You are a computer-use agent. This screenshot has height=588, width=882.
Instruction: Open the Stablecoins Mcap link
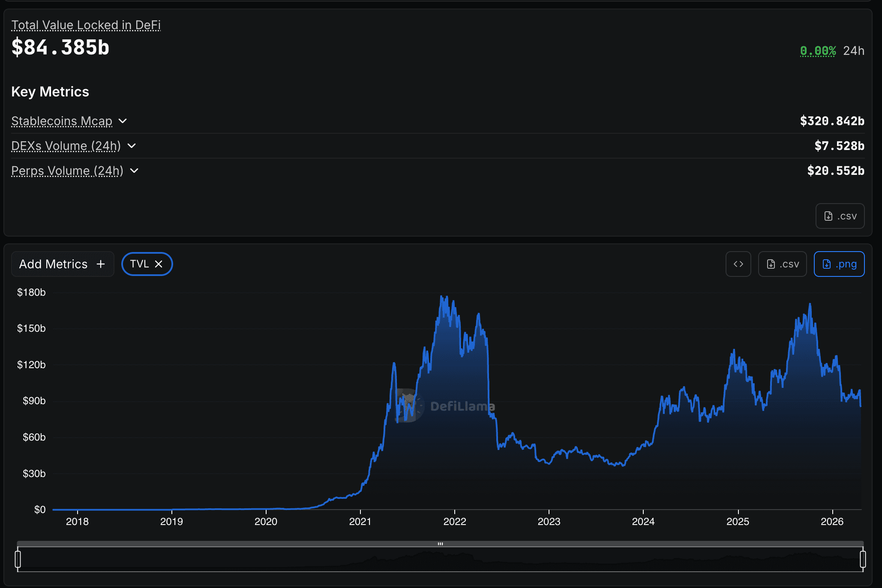point(62,121)
